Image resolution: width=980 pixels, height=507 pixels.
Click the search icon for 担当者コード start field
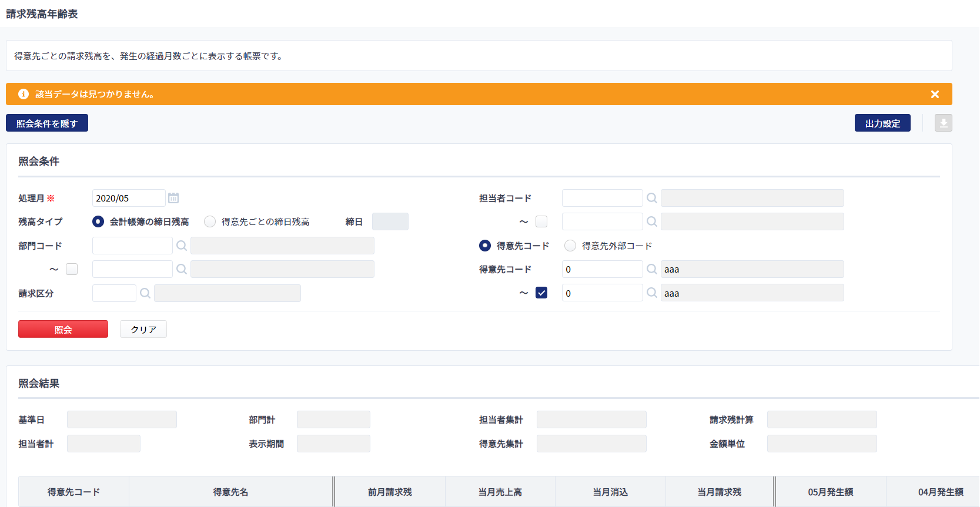652,198
